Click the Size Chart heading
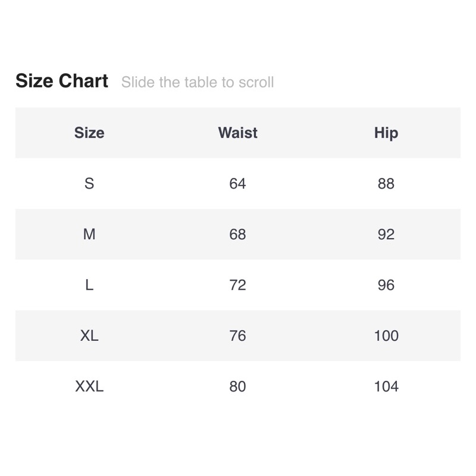The image size is (476, 476). pyautogui.click(x=62, y=81)
